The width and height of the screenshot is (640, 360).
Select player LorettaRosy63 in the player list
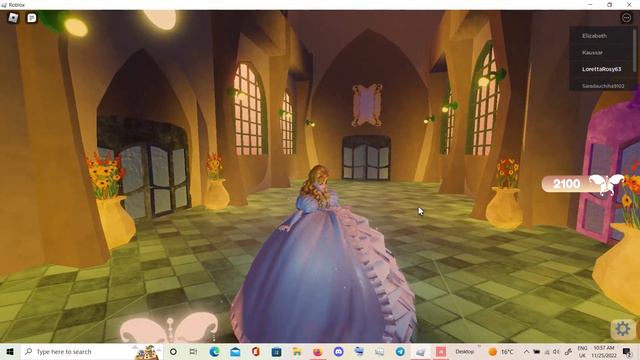click(601, 69)
